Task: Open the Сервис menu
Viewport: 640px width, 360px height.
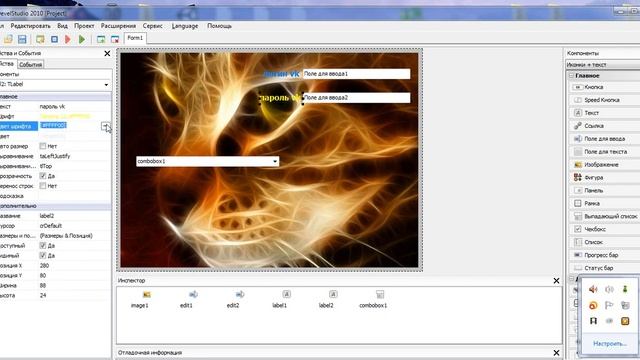Action: pyautogui.click(x=153, y=26)
